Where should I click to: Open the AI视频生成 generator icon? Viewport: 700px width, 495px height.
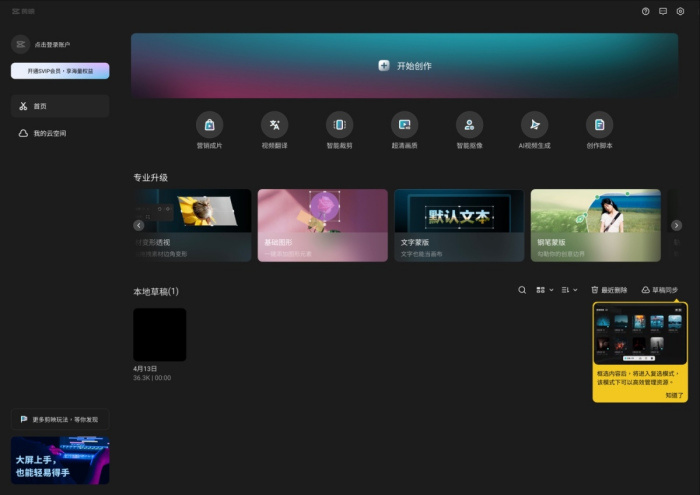click(534, 125)
